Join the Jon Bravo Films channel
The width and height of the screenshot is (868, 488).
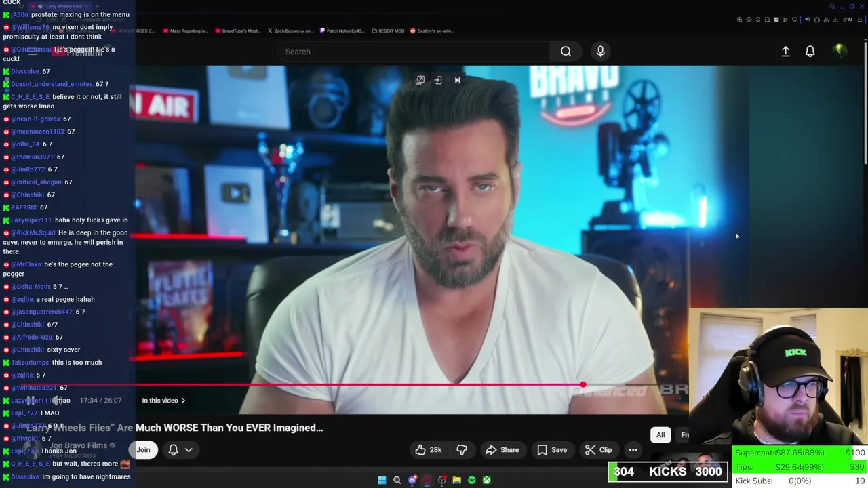tap(143, 450)
